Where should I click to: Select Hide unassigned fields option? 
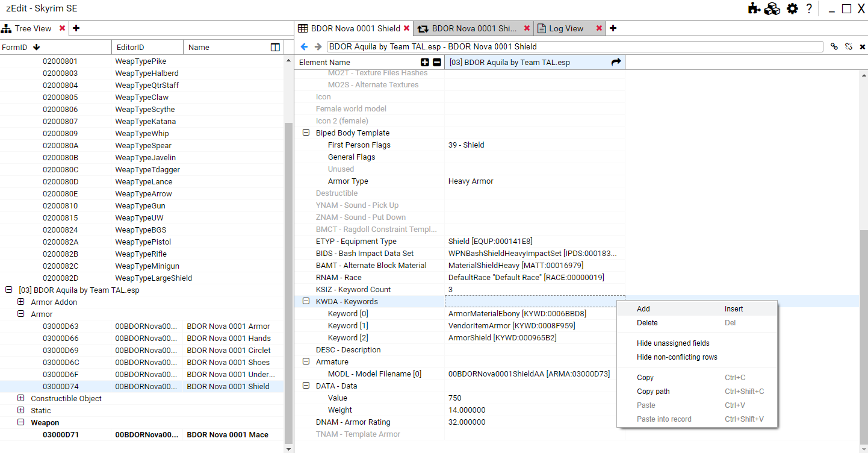pos(697,343)
